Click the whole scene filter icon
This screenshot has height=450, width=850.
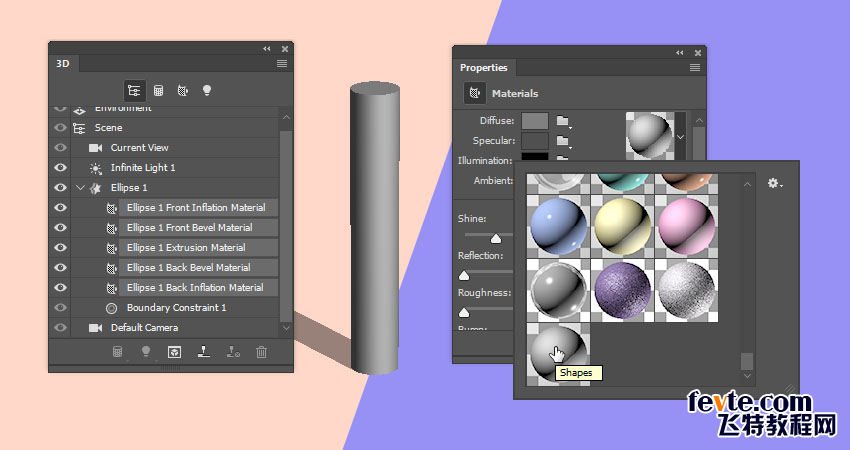(133, 90)
